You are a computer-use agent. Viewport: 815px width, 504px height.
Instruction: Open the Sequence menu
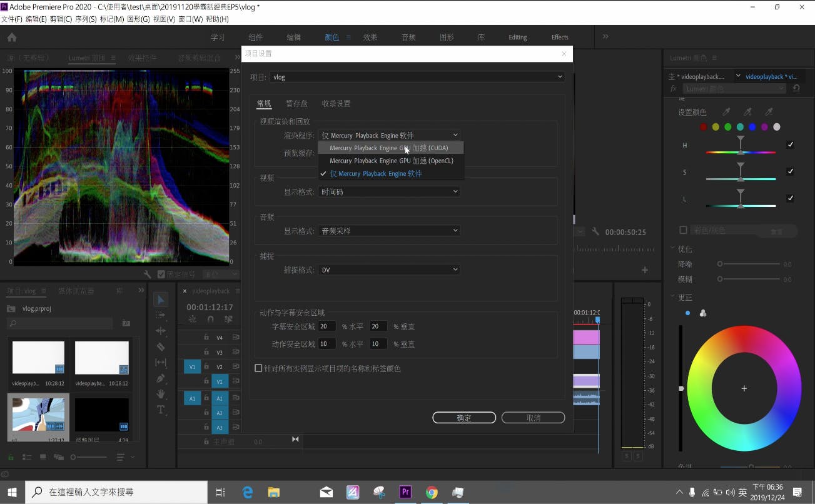click(x=85, y=19)
